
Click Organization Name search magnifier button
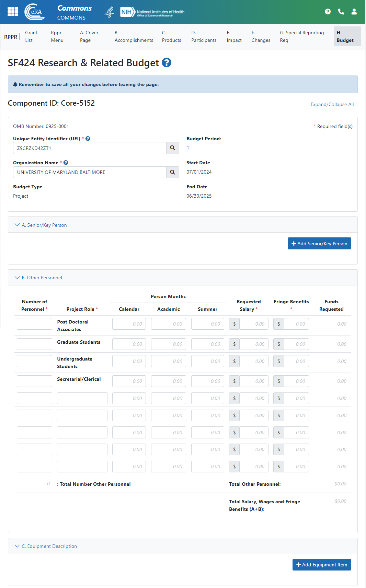click(173, 172)
